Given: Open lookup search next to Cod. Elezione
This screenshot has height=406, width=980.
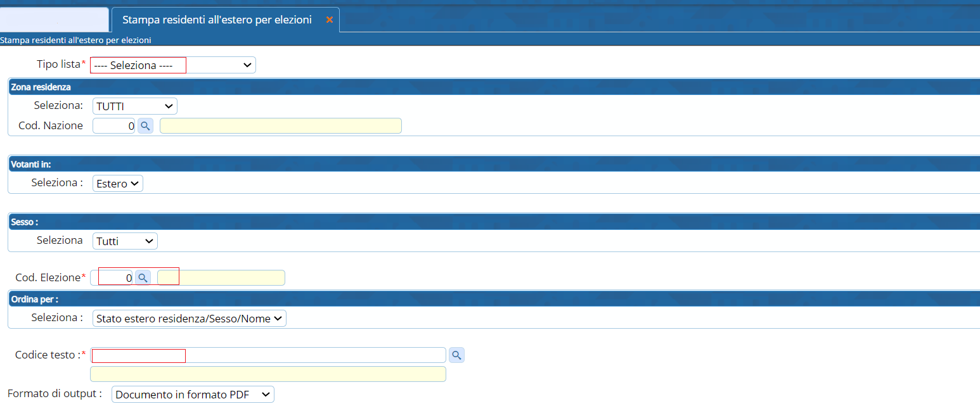Looking at the screenshot, I should [x=143, y=277].
